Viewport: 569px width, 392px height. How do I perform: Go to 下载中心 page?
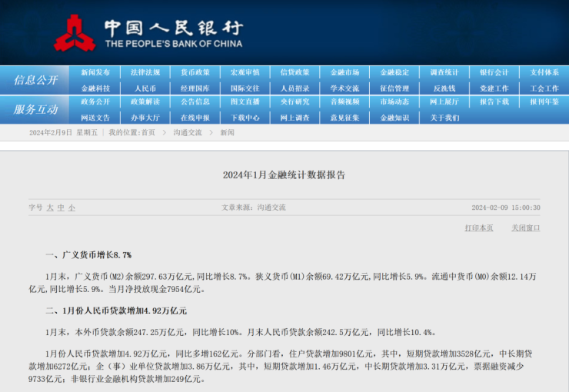(245, 118)
